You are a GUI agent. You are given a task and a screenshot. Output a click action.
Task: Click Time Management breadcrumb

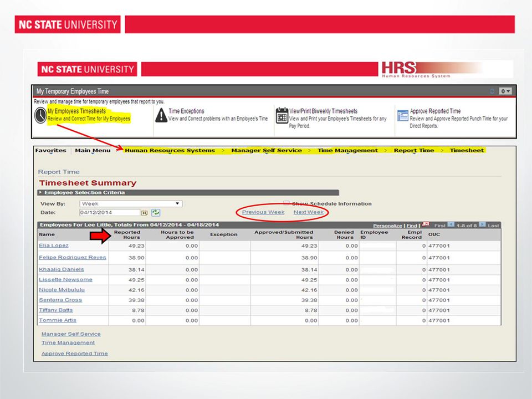[347, 150]
